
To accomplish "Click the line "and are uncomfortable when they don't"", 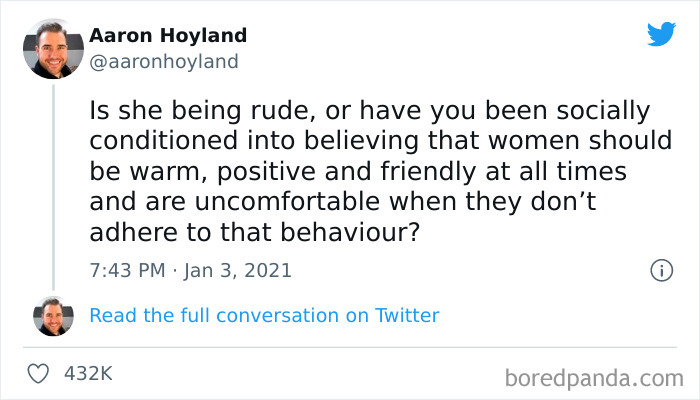I will pos(357,203).
